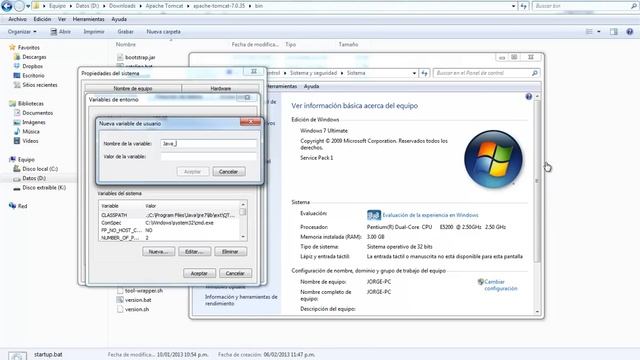Click Nueva... under Variables del sistema

(158, 252)
